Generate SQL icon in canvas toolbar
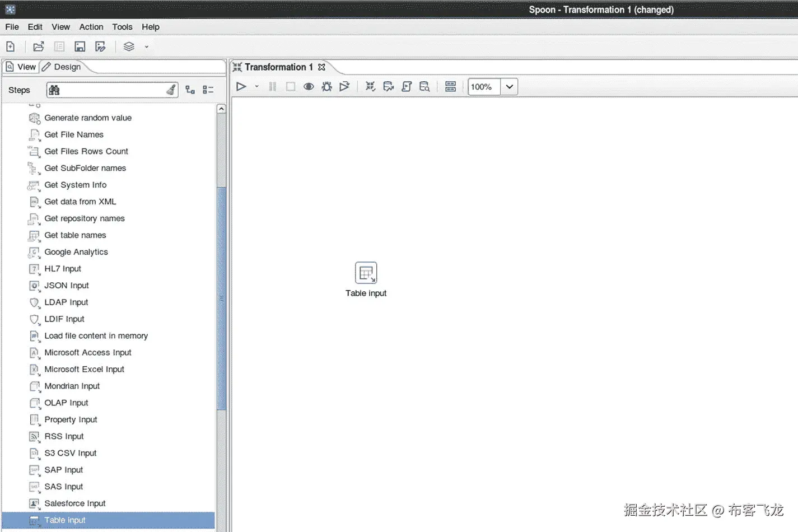Image resolution: width=798 pixels, height=532 pixels. pos(407,87)
